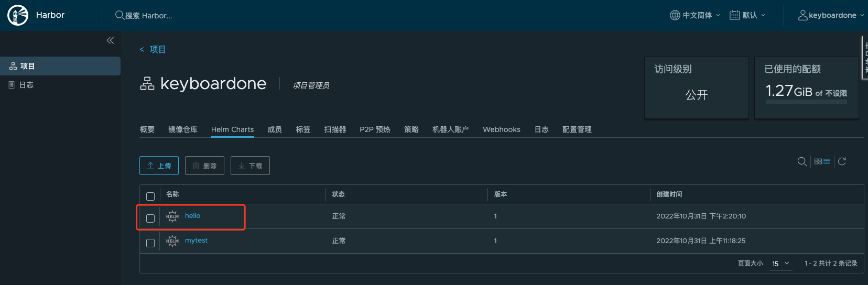868x285 pixels.
Task: Go to the 策略 tab
Action: point(411,129)
